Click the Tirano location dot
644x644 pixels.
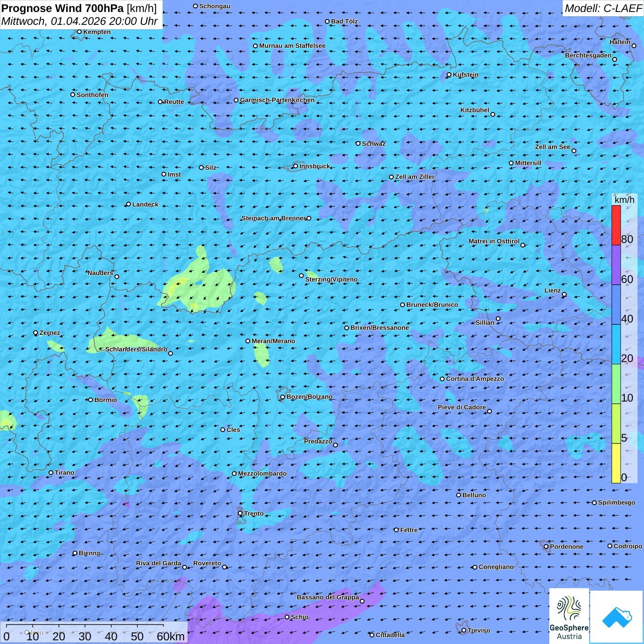tap(51, 472)
